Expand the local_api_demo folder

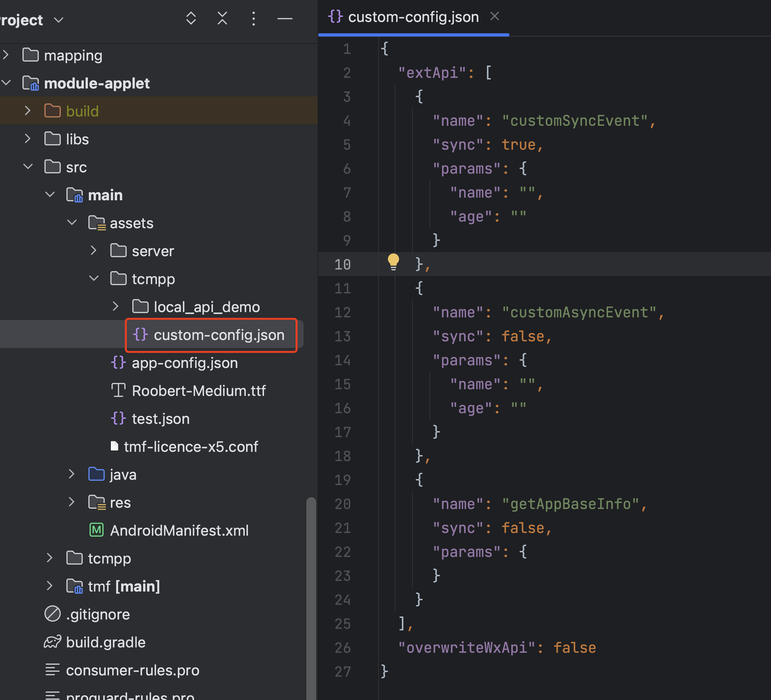click(x=116, y=307)
